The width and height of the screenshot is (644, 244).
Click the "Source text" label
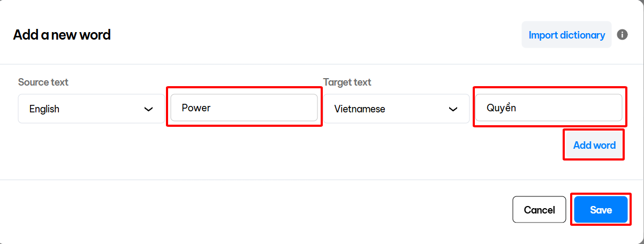click(x=43, y=82)
